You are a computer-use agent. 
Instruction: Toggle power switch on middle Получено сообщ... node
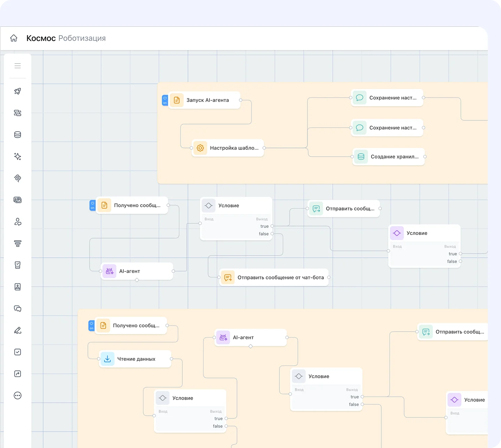[x=93, y=205]
